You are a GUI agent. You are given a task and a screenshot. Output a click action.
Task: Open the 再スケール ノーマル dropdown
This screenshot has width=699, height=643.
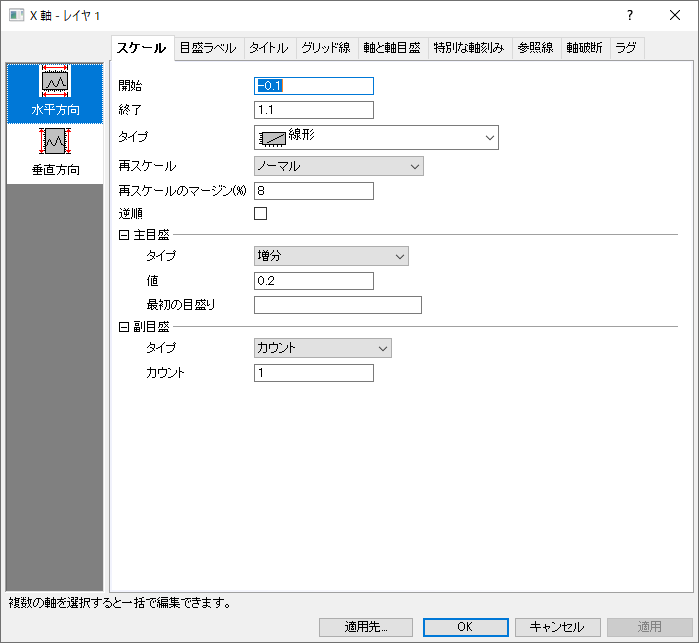tap(339, 166)
